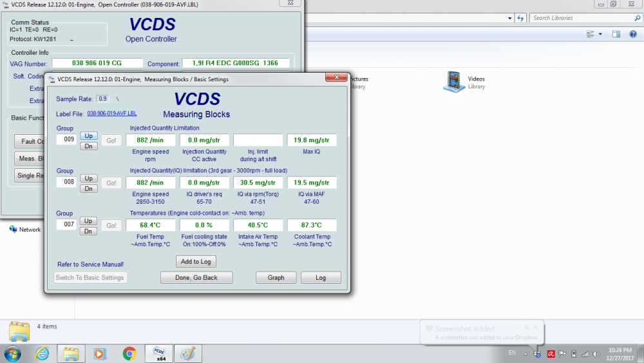Close the Measuring Blocks window
This screenshot has width=644, height=363.
336,77
